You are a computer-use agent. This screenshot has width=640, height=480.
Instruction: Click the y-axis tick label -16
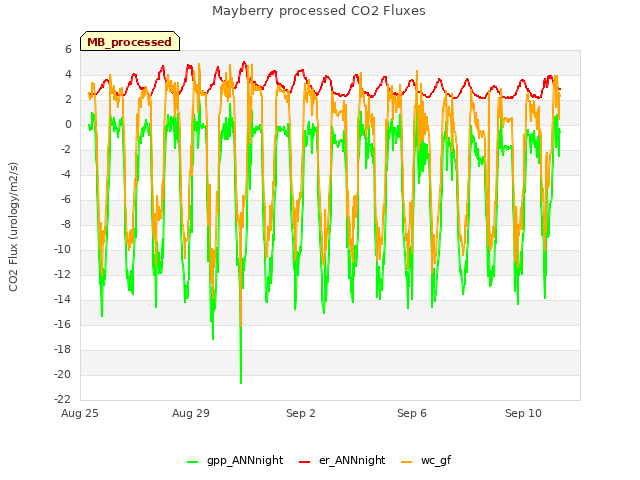63,324
